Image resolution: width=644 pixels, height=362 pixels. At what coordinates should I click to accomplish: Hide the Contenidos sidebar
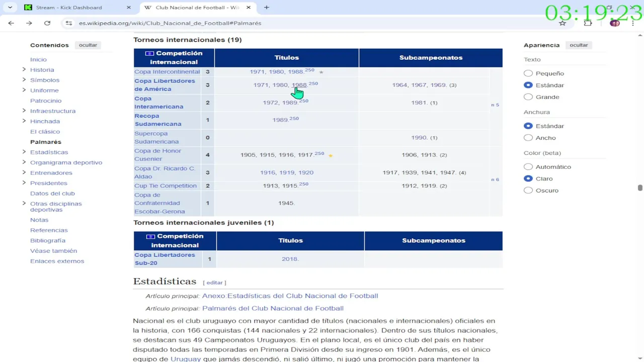click(88, 45)
